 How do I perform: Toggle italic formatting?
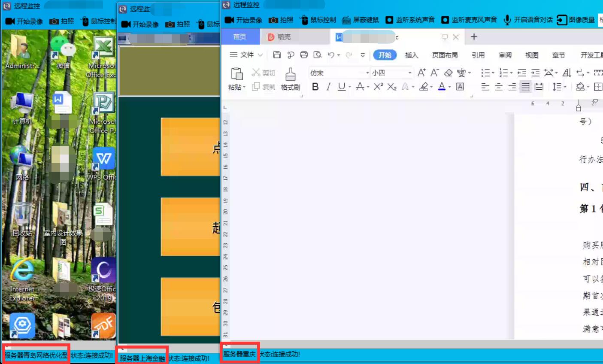click(x=328, y=87)
